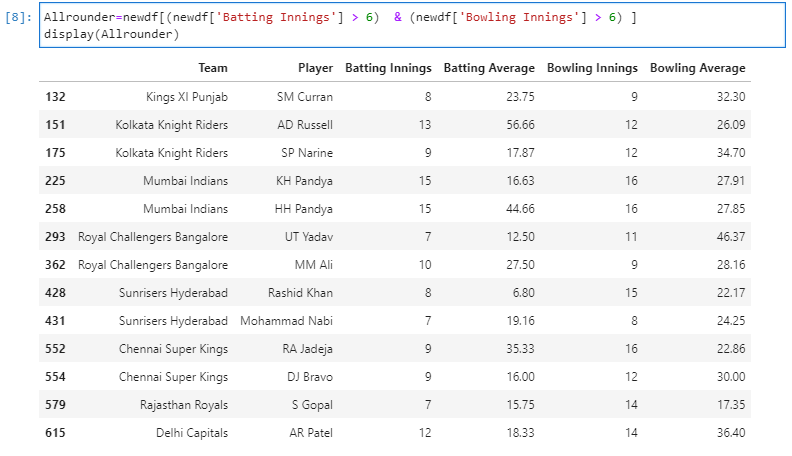792x456 pixels.
Task: Select player name SM Curran
Action: [305, 96]
